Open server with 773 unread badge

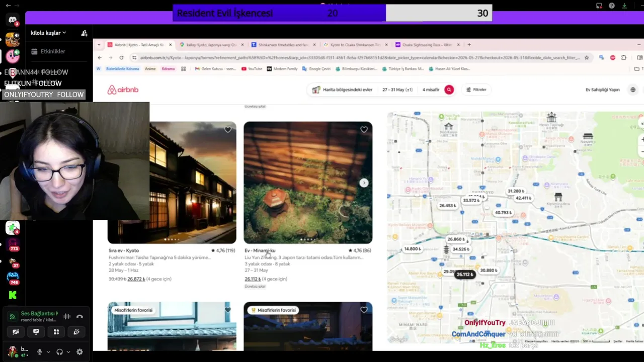[x=13, y=245]
